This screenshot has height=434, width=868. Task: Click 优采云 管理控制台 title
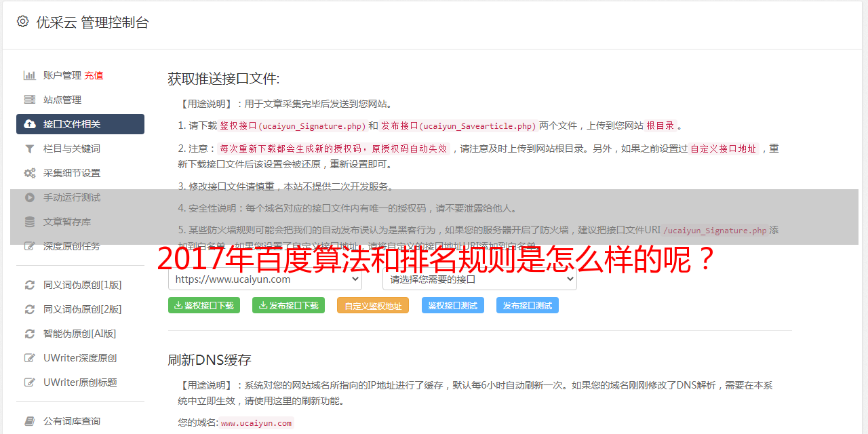pyautogui.click(x=92, y=22)
